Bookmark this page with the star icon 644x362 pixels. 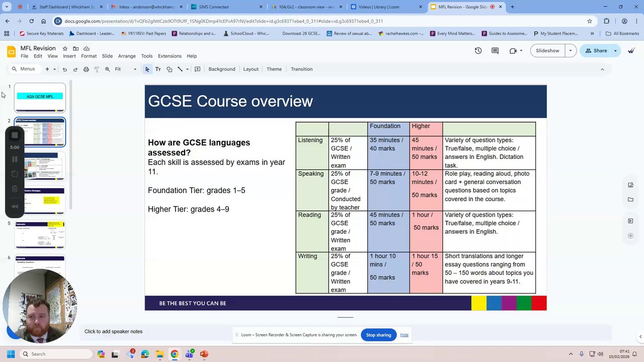(x=590, y=21)
